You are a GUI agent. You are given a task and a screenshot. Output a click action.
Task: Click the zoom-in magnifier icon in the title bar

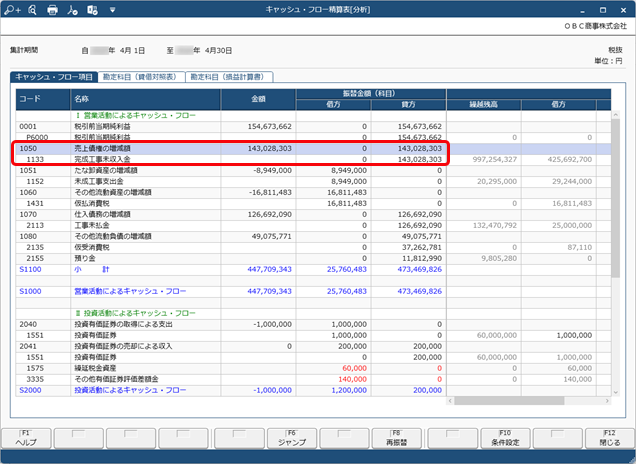[x=12, y=10]
